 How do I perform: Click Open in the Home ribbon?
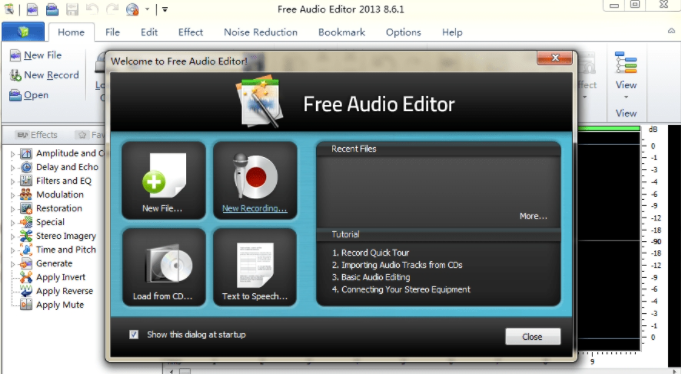[29, 95]
